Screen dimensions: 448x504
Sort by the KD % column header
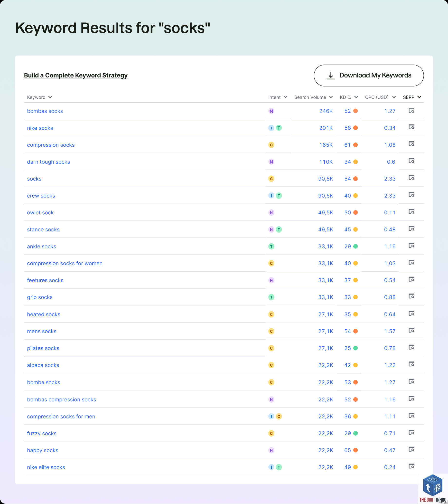coord(349,97)
